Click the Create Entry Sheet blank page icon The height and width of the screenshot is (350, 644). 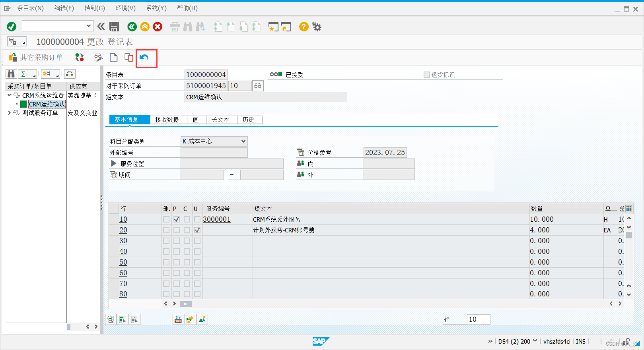coord(114,57)
